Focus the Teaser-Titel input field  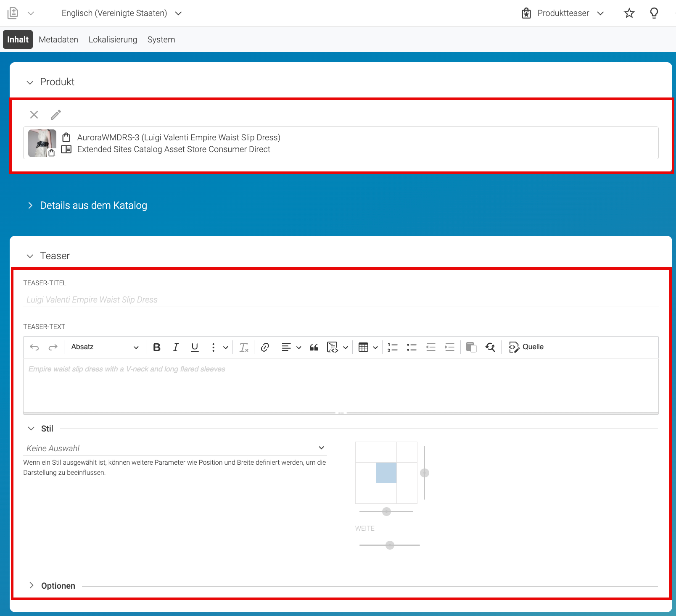[341, 300]
